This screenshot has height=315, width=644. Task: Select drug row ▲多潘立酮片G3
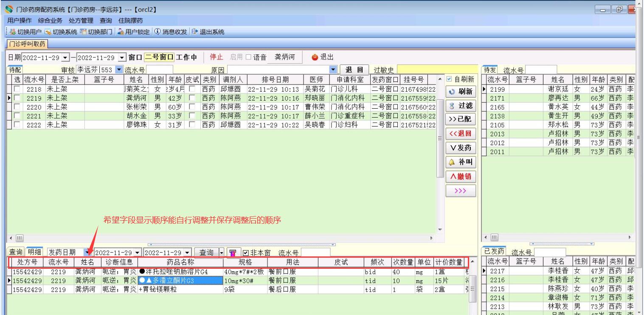(180, 280)
